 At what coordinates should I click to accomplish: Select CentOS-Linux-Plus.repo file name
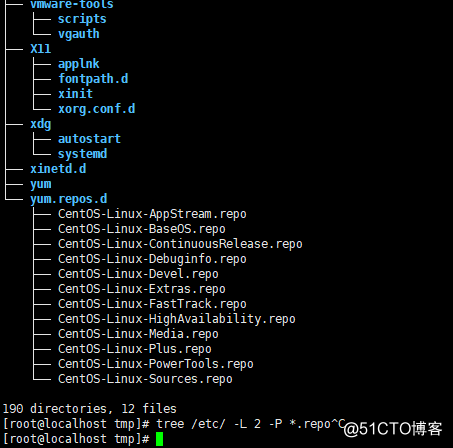135,349
